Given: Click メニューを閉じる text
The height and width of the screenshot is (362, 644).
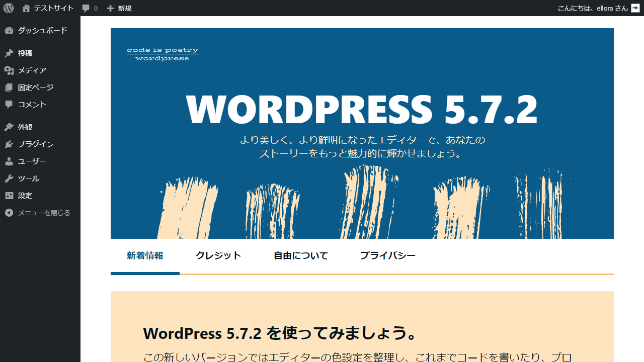Looking at the screenshot, I should 44,213.
